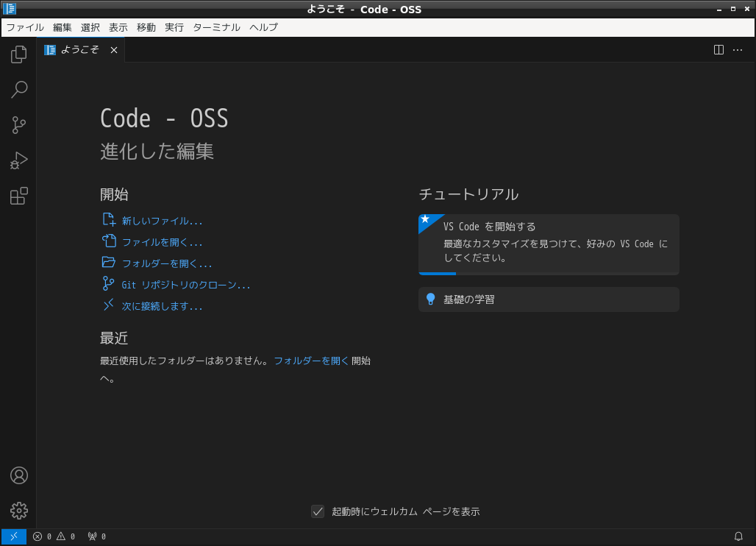Click the 次に接続します... link
Screen dimensions: 756x546
coord(152,306)
